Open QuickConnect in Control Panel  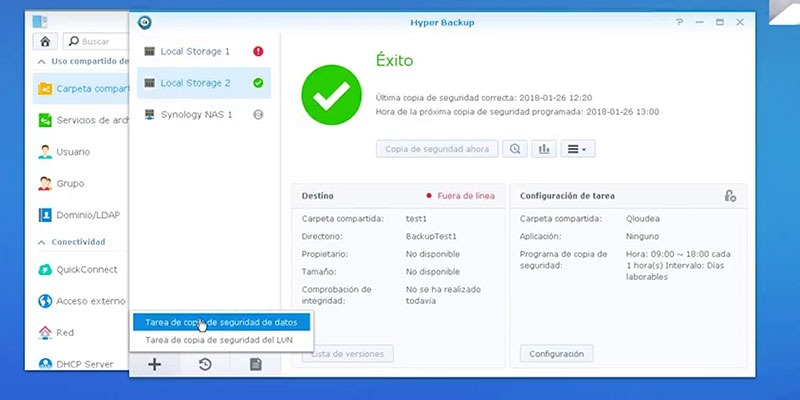coord(81,269)
